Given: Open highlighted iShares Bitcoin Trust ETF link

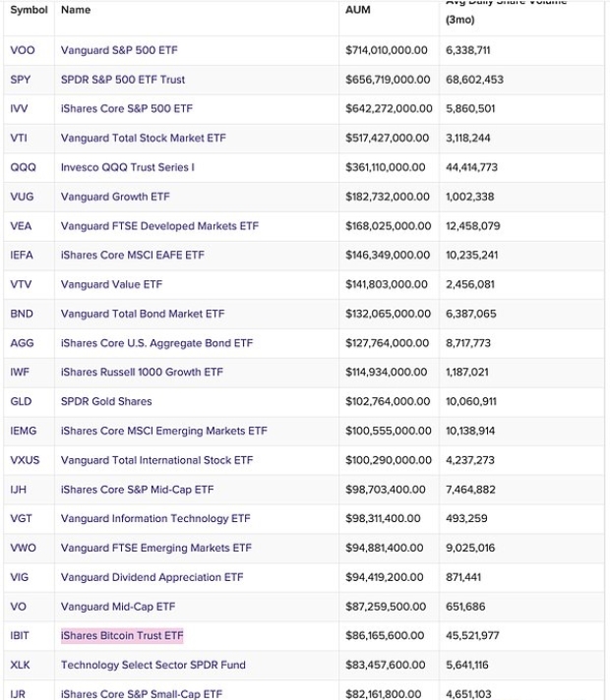Looking at the screenshot, I should 122,635.
